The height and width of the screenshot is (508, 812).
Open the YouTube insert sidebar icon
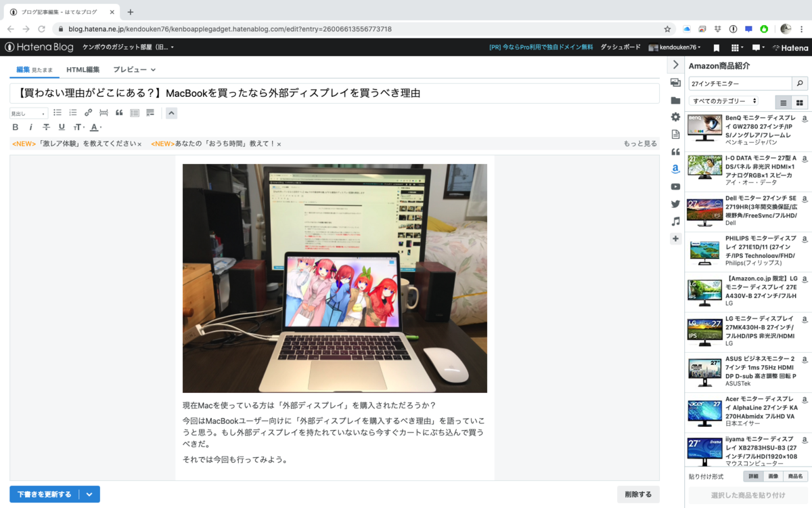click(x=675, y=187)
